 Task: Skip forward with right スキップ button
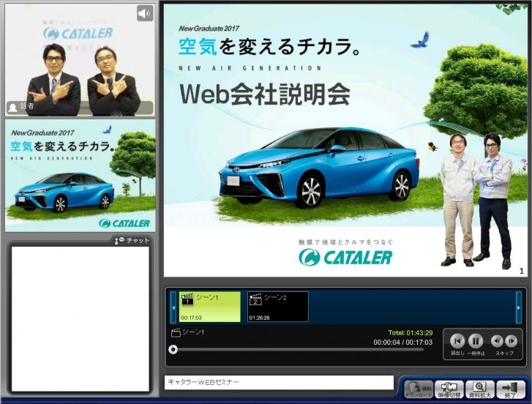(x=511, y=341)
